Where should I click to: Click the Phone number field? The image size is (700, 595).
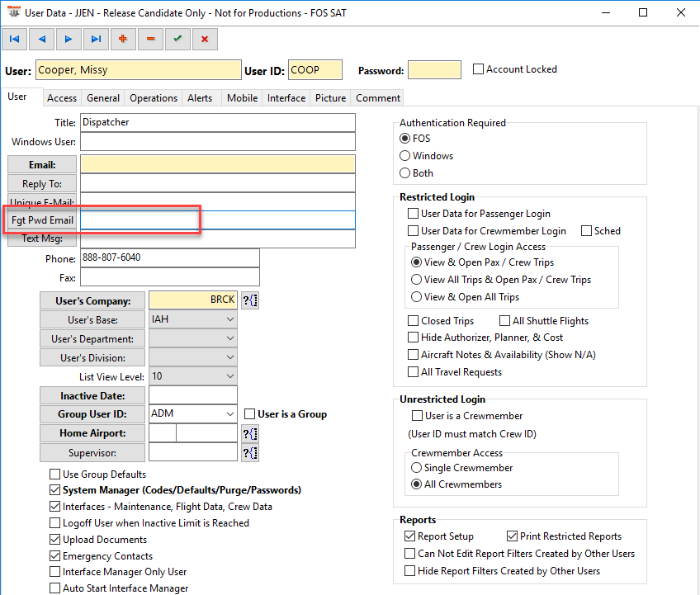[x=170, y=257]
